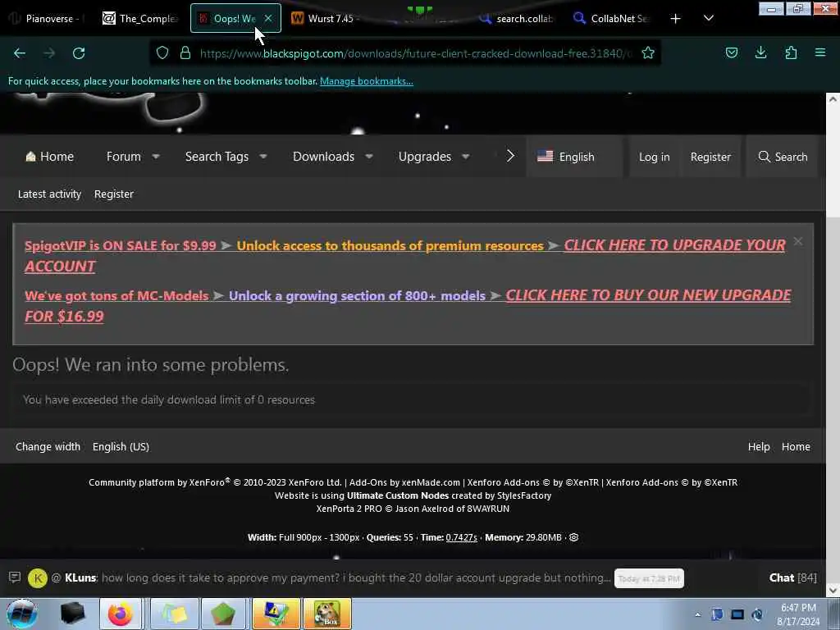The image size is (840, 630).
Task: Open the Firefox downloads arrow icon
Action: pos(760,52)
